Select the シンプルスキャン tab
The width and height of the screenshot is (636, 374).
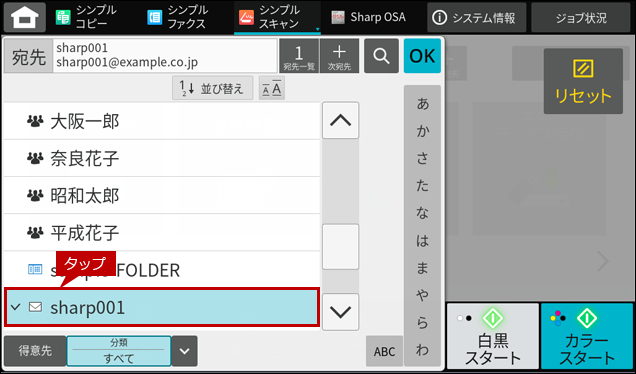pyautogui.click(x=277, y=17)
